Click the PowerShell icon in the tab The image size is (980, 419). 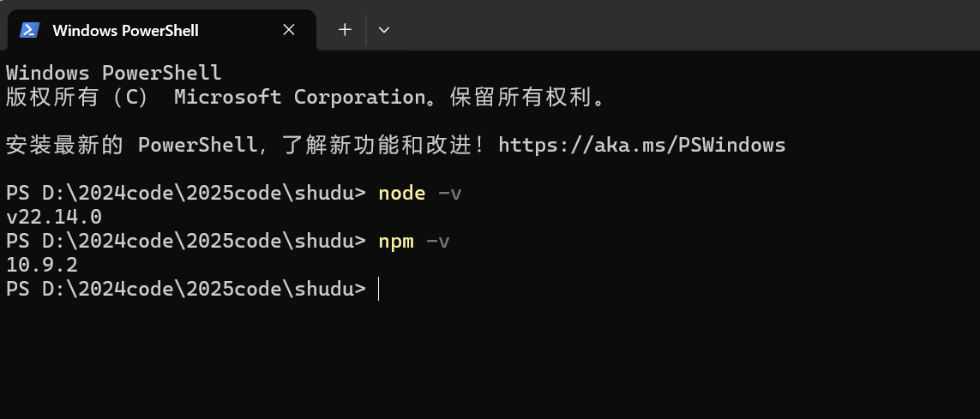click(29, 30)
